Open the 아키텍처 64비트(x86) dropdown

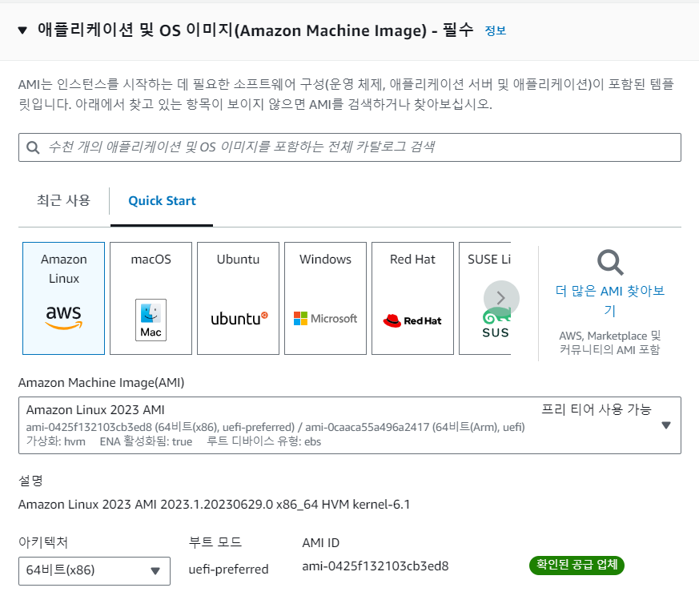tap(94, 570)
